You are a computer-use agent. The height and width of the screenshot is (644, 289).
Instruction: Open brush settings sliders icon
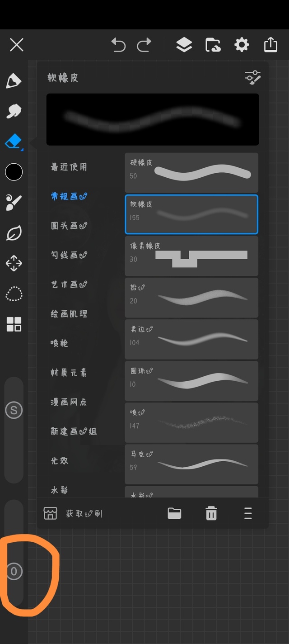(x=252, y=77)
